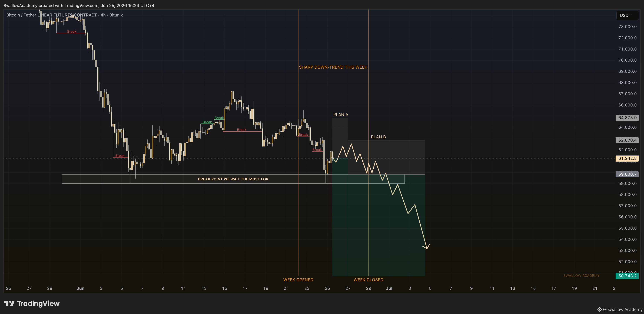644x314 pixels.
Task: Click the Jul month label on time axis
Action: [x=389, y=289]
